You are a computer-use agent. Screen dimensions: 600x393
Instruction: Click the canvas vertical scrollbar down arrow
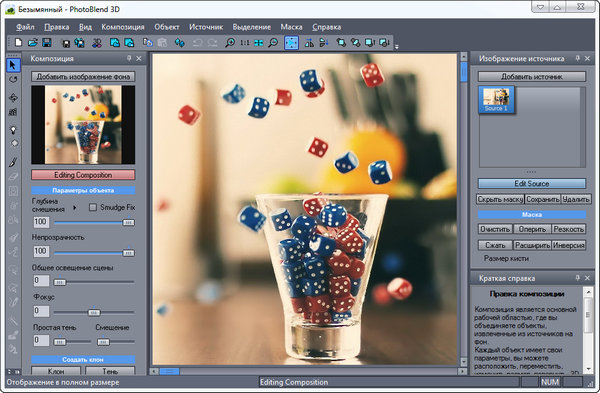point(464,361)
